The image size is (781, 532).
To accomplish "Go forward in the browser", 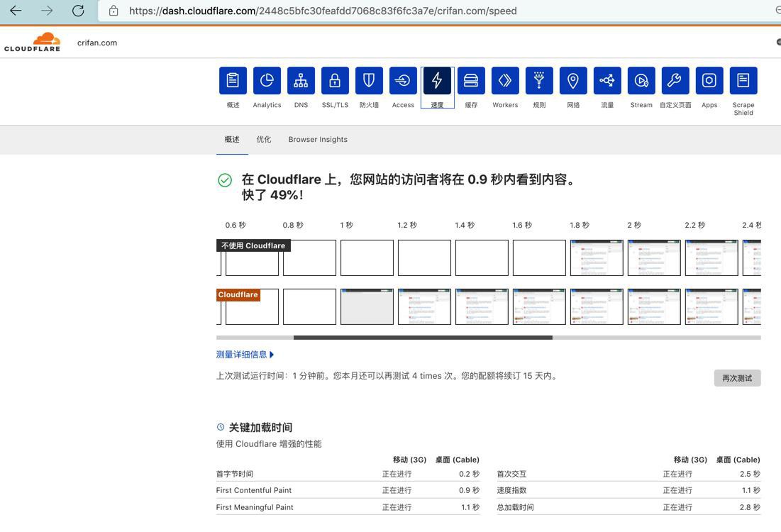I will pyautogui.click(x=47, y=11).
